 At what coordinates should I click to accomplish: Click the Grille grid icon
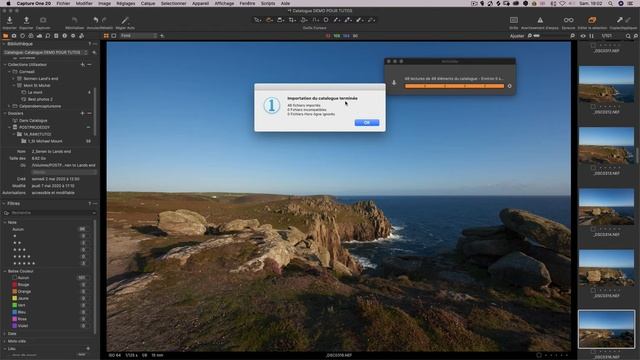pyautogui.click(x=514, y=20)
